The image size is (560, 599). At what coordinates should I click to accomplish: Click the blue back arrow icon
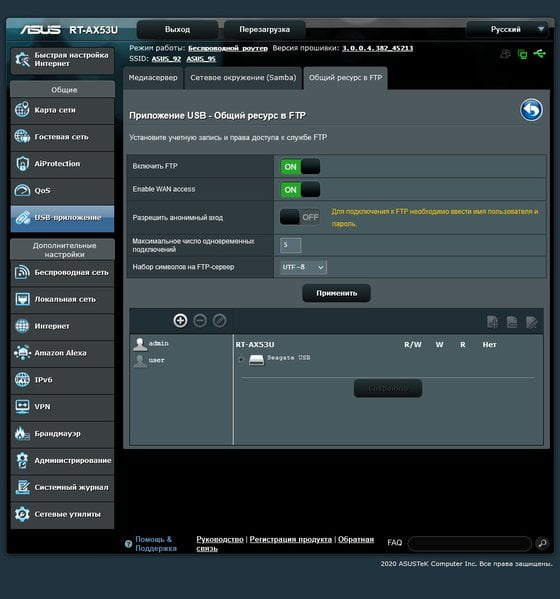point(531,110)
